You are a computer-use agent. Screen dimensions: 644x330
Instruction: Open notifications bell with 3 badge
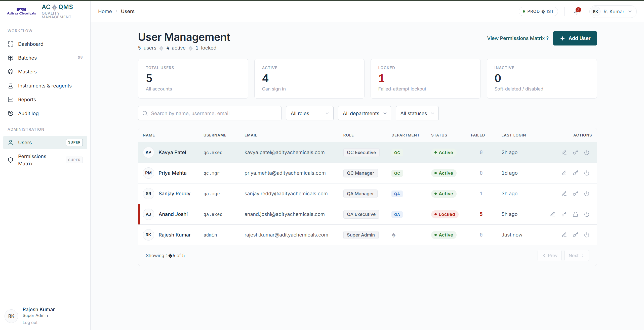pos(577,12)
